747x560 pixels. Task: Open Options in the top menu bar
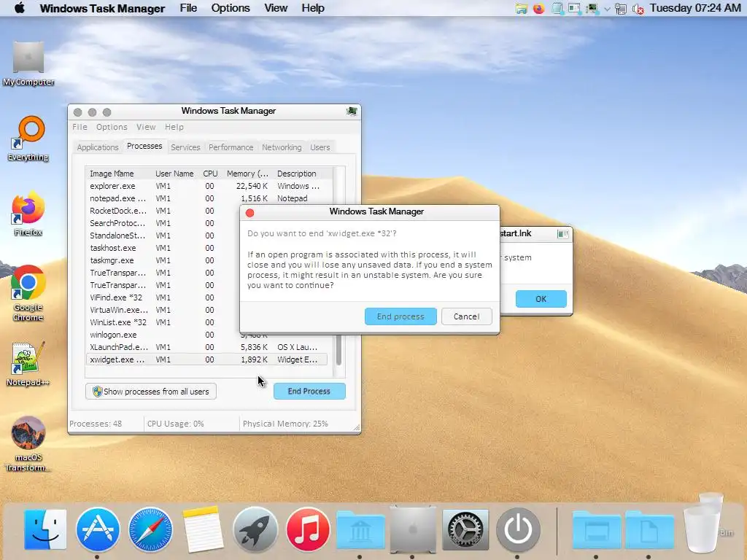[231, 8]
